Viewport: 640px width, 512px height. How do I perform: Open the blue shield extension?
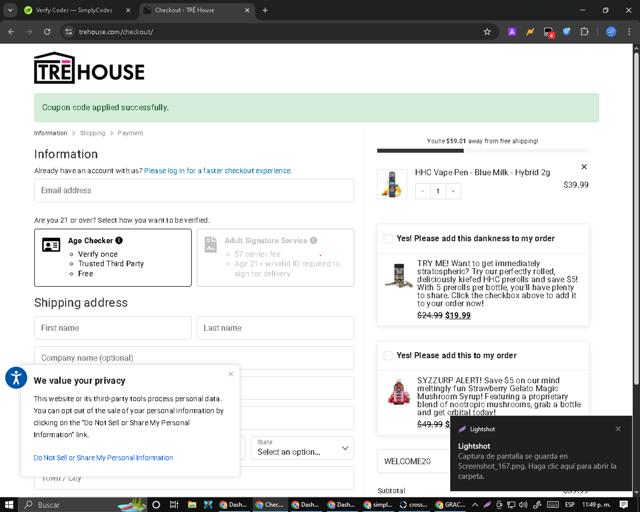click(x=567, y=31)
